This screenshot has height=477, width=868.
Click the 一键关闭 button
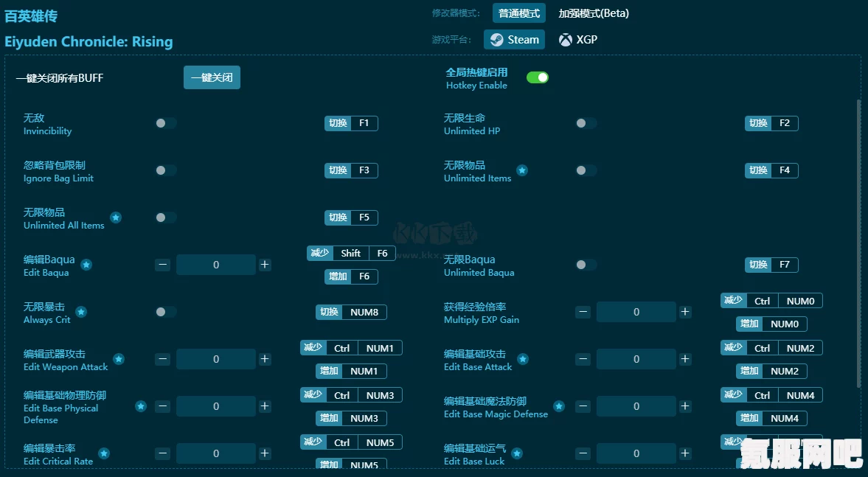point(212,77)
